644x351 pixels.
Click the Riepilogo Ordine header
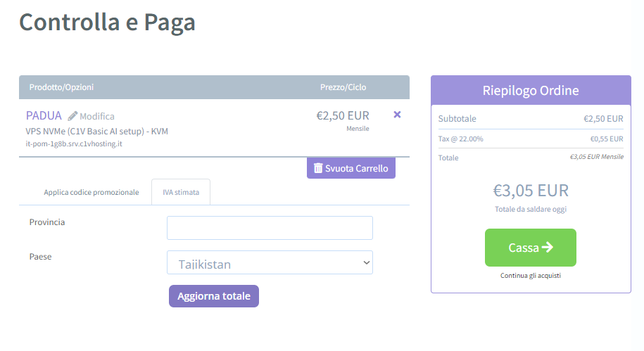click(x=531, y=90)
